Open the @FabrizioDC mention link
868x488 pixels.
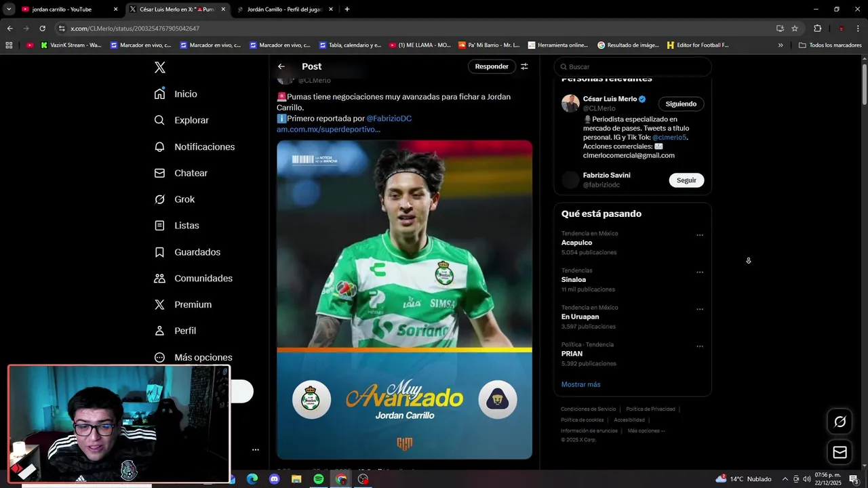click(x=389, y=119)
